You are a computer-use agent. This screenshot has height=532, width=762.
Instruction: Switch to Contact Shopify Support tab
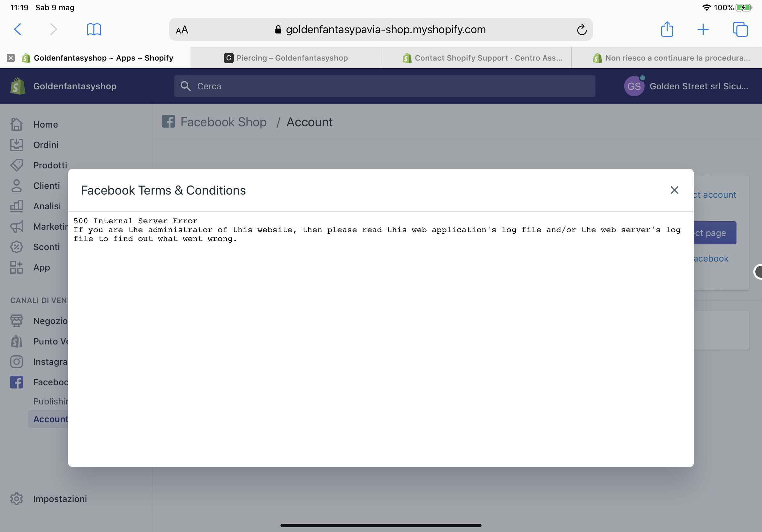click(x=482, y=58)
